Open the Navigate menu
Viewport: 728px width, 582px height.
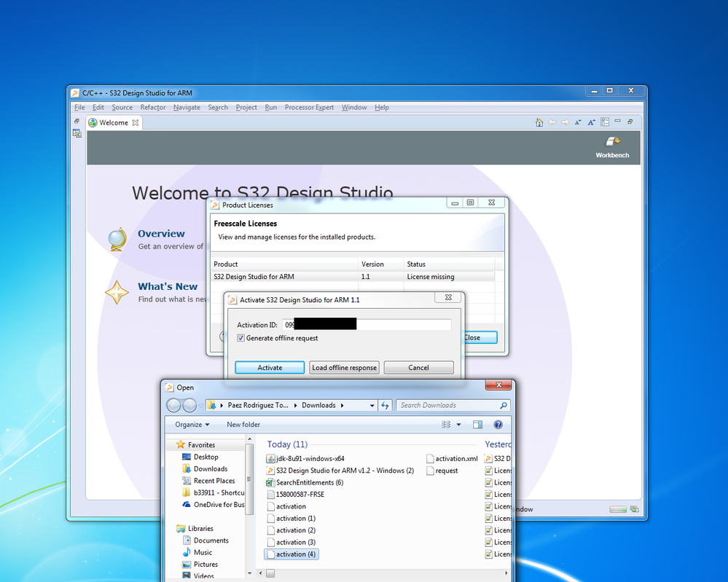pos(187,108)
